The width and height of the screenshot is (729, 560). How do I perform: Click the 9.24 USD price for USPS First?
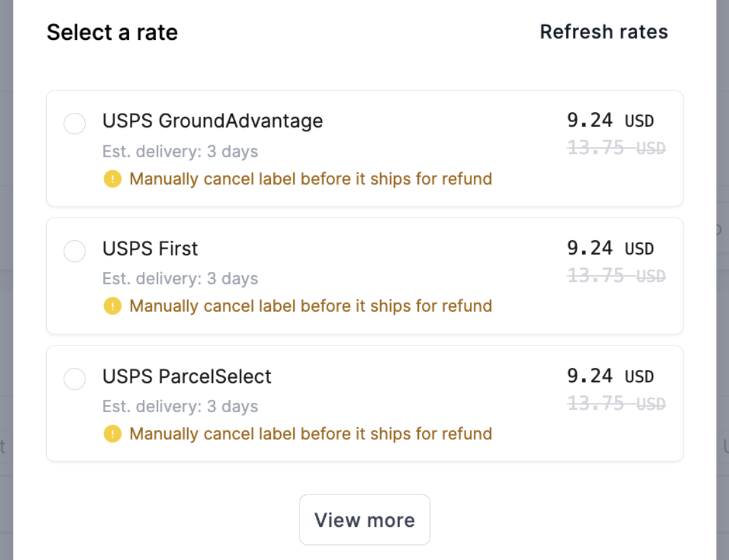610,248
